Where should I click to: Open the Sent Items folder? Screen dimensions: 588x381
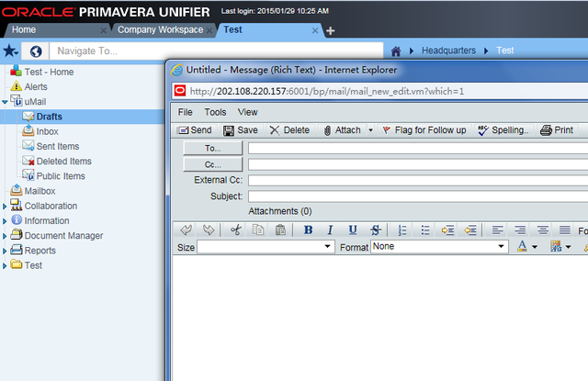click(x=58, y=146)
